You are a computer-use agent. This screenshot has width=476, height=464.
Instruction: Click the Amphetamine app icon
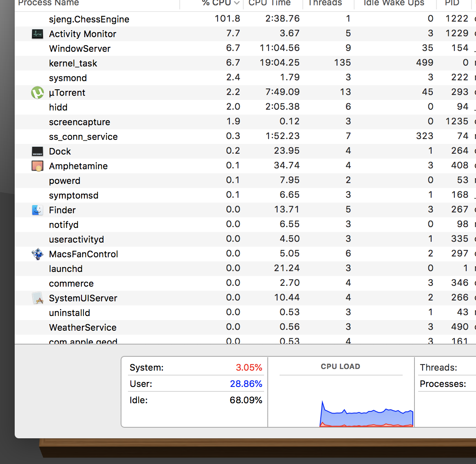pos(37,166)
